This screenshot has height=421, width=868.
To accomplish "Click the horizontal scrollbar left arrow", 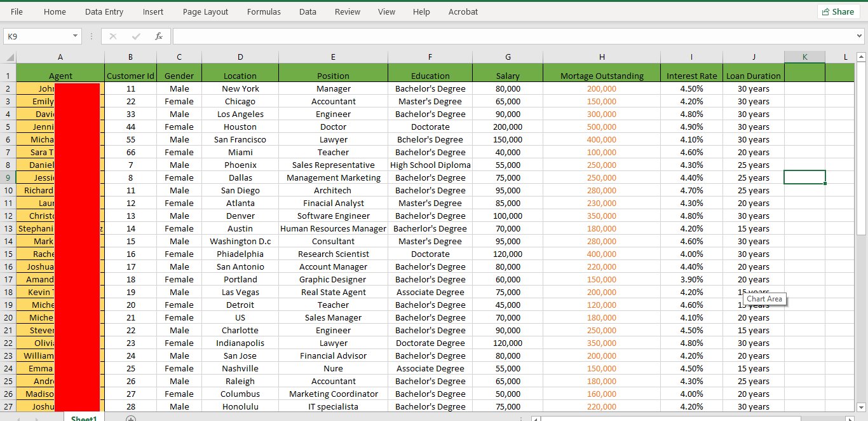I will pos(535,418).
